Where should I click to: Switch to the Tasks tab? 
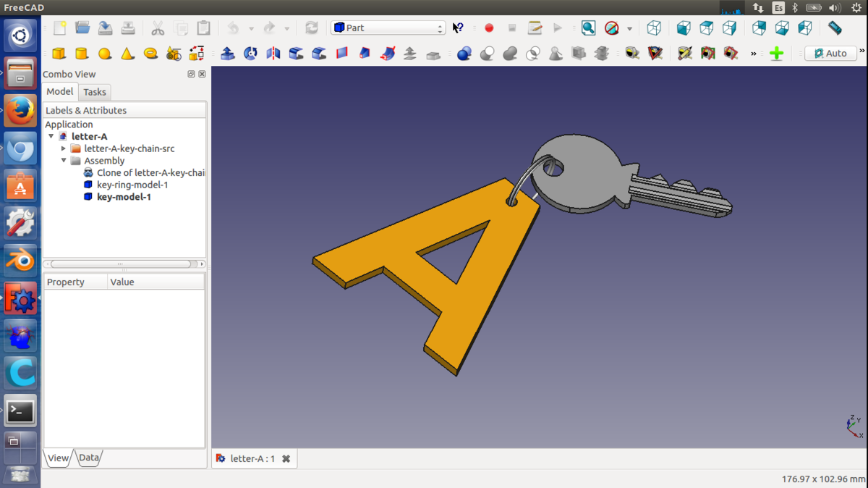pyautogui.click(x=95, y=92)
